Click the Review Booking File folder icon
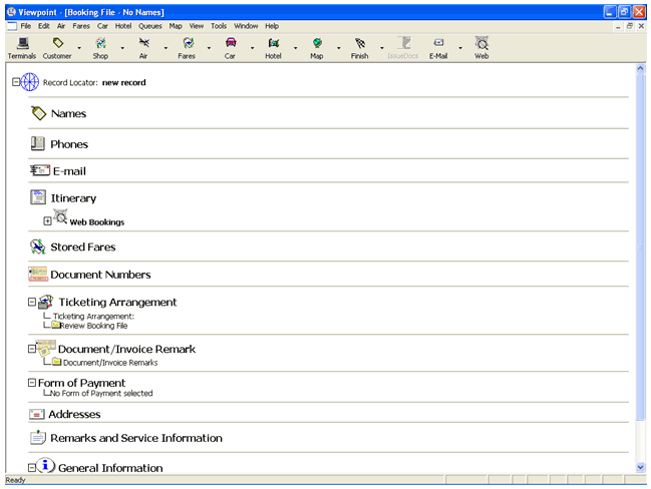This screenshot has height=489, width=651. (56, 325)
